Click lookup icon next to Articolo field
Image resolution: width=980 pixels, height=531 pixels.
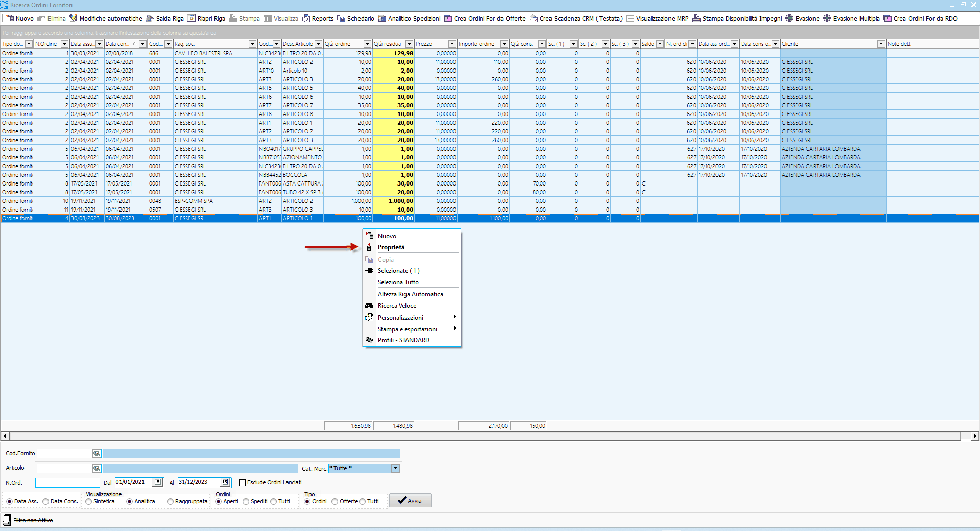point(97,468)
